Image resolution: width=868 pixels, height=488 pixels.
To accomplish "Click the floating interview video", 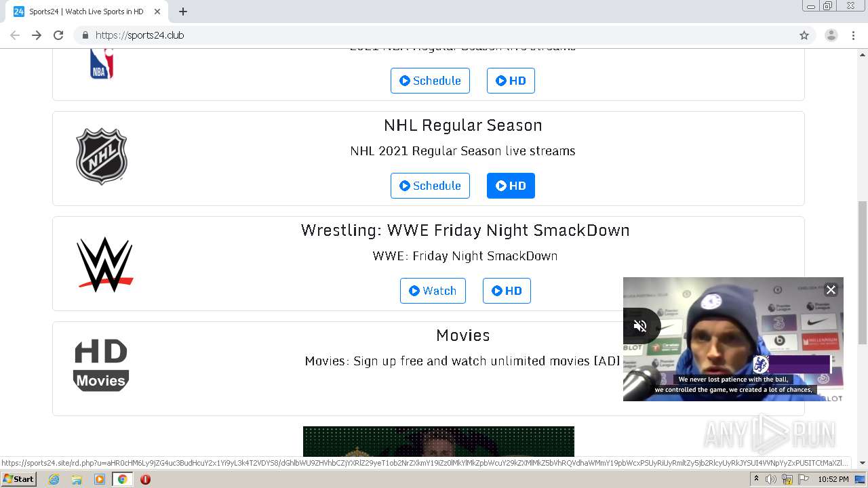I will 733,339.
